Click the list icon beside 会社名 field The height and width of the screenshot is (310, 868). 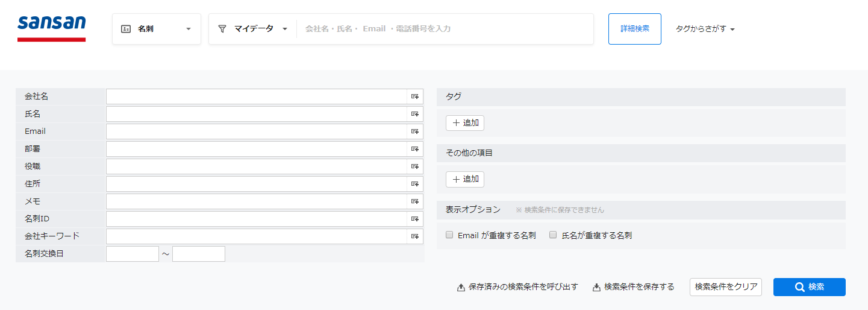[x=415, y=96]
